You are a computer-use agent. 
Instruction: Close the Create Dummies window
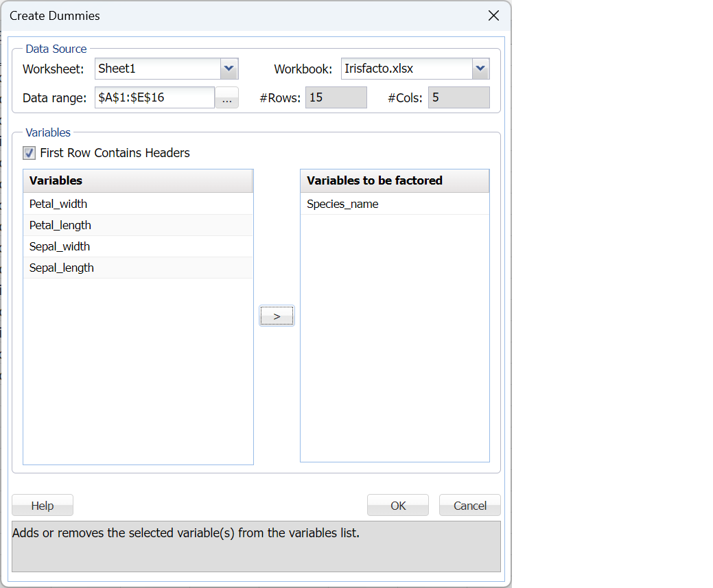tap(493, 15)
